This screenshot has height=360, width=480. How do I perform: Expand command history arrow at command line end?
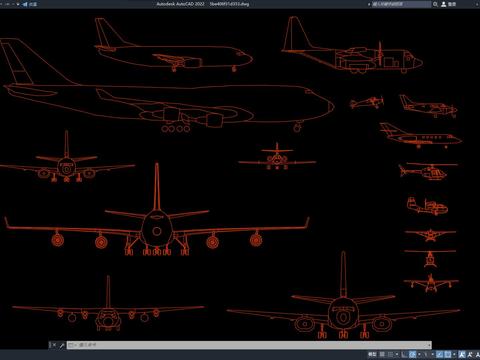tap(429, 345)
